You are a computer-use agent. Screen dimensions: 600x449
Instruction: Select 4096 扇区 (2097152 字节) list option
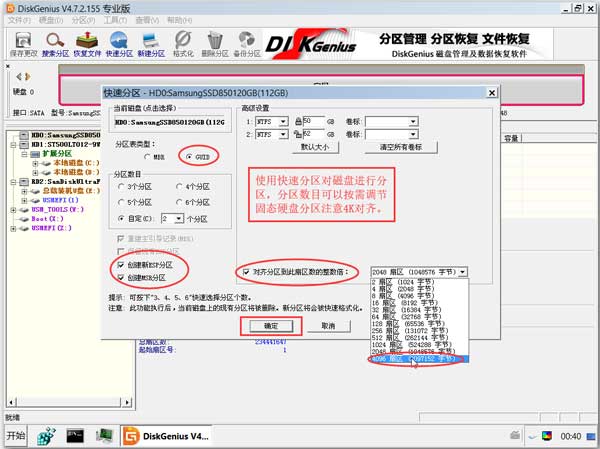[418, 359]
